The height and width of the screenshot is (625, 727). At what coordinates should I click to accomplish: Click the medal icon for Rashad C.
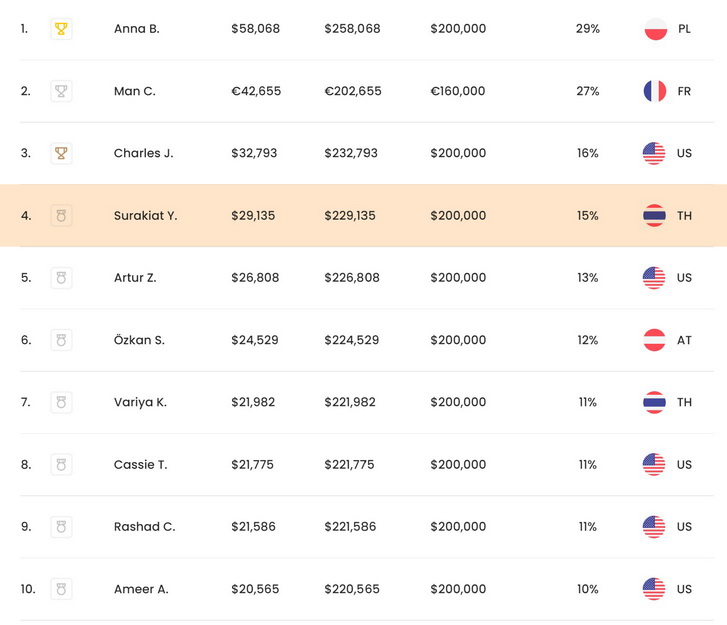click(61, 527)
